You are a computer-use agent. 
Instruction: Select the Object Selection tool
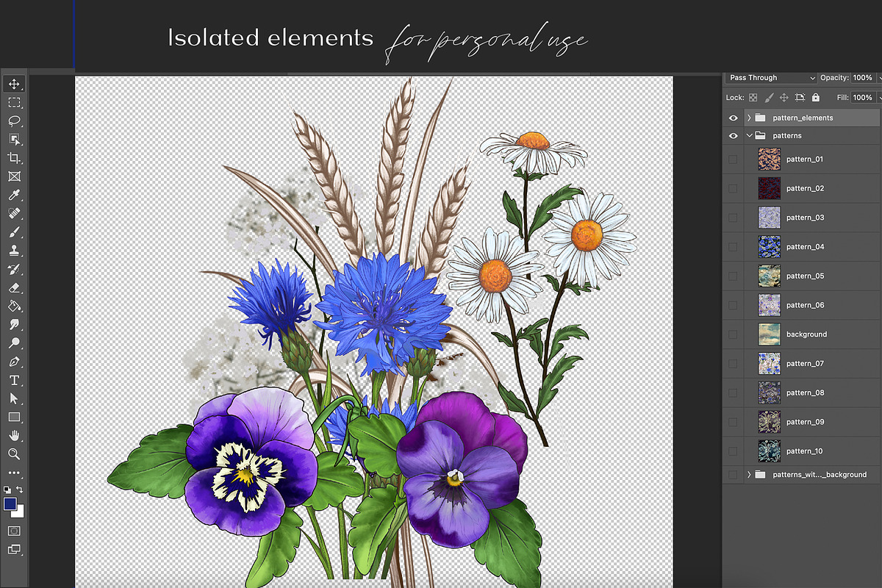point(14,139)
